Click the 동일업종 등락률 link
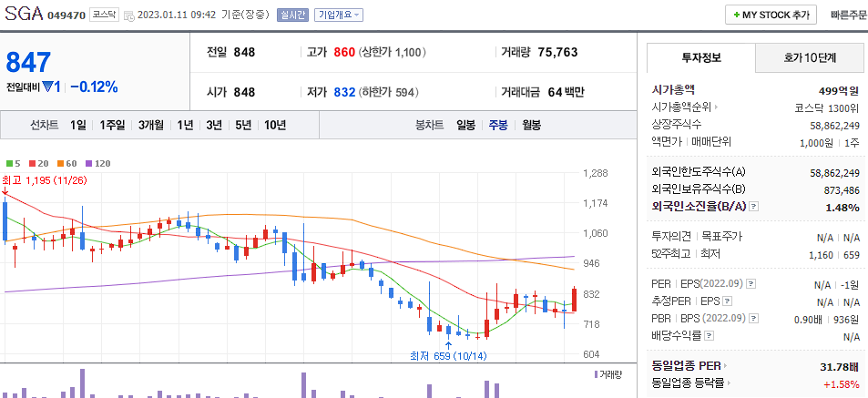Screen dimensions: 868x398 coord(688,383)
